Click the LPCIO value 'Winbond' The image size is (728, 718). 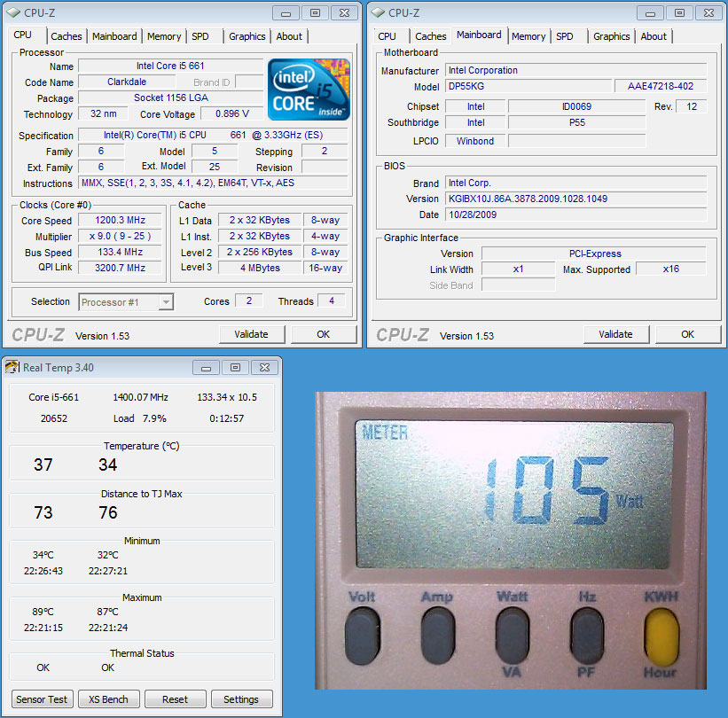(x=475, y=141)
